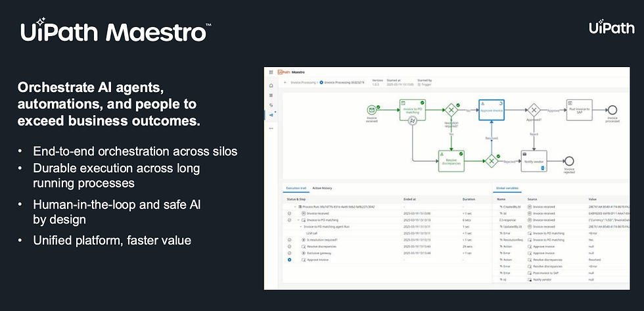Open the grid dashboard icon in sidebar
This screenshot has height=311, width=644.
coord(271,95)
